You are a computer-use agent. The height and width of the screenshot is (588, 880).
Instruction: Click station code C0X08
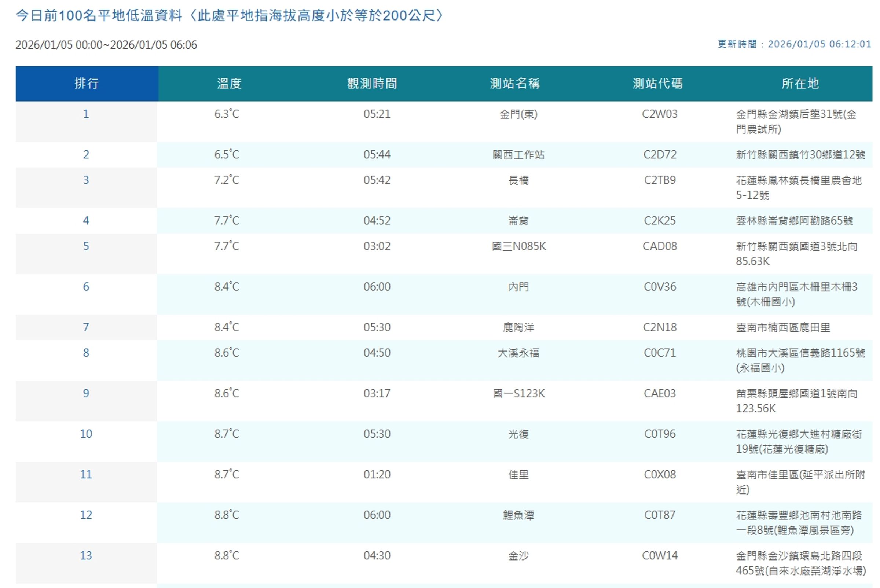pos(660,475)
